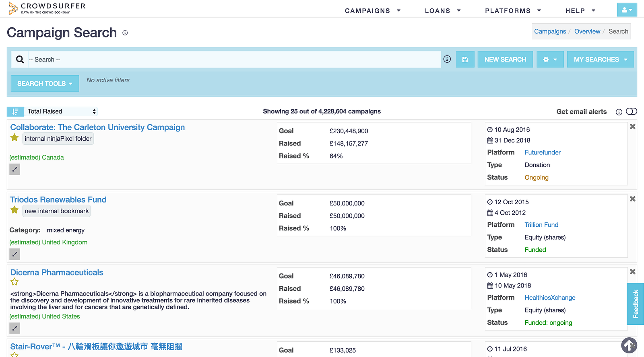
Task: Open the Search Tools dropdown
Action: coord(45,84)
